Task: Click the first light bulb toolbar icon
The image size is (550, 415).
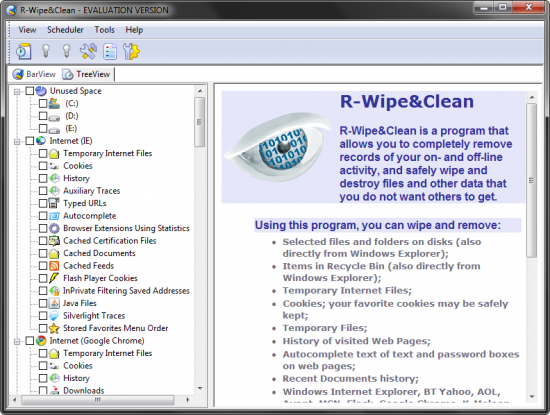Action: pyautogui.click(x=46, y=51)
